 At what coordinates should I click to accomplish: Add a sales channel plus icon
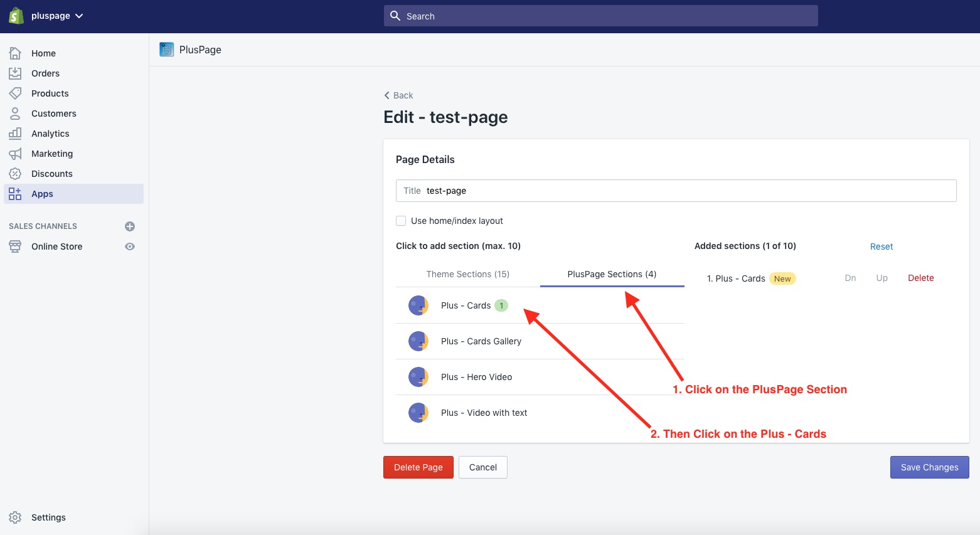(x=130, y=226)
